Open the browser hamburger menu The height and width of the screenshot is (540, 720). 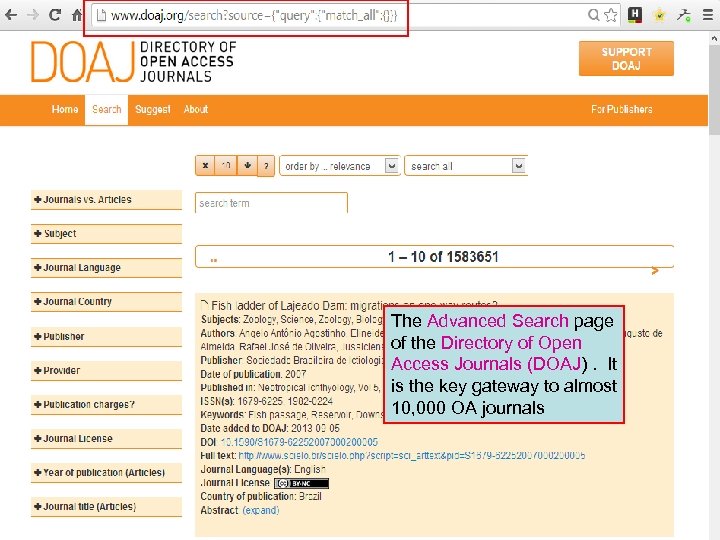tap(708, 15)
